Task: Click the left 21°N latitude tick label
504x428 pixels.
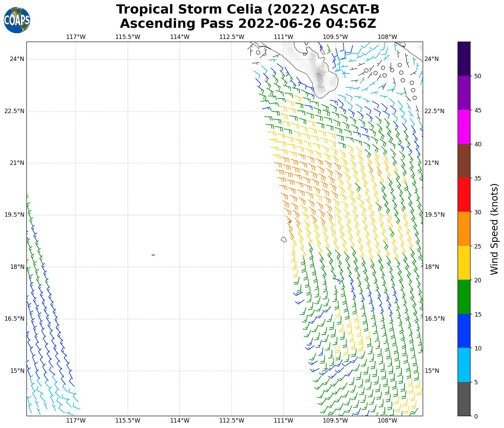Action: coord(17,163)
